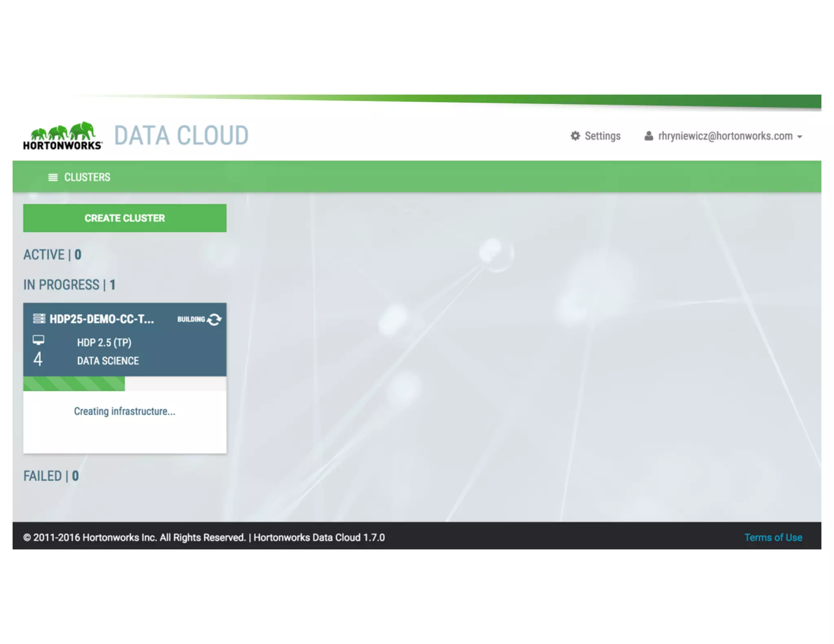834x644 pixels.
Task: Click the node count number 4
Action: click(38, 359)
